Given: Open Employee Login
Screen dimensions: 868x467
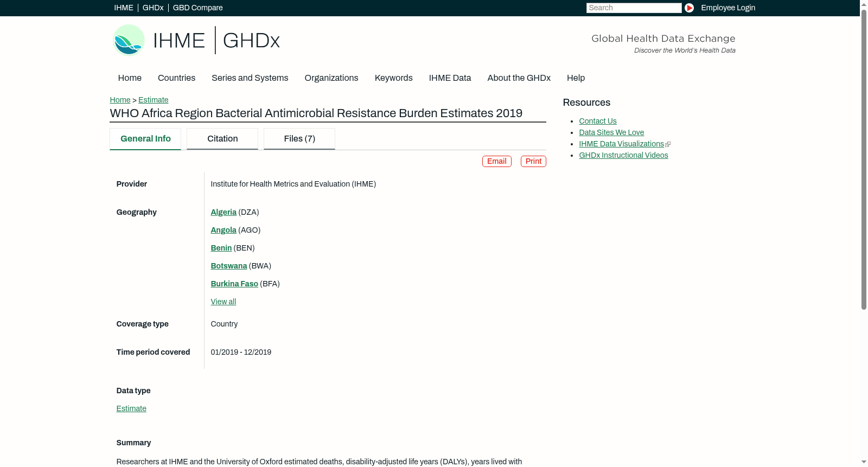Looking at the screenshot, I should point(728,8).
